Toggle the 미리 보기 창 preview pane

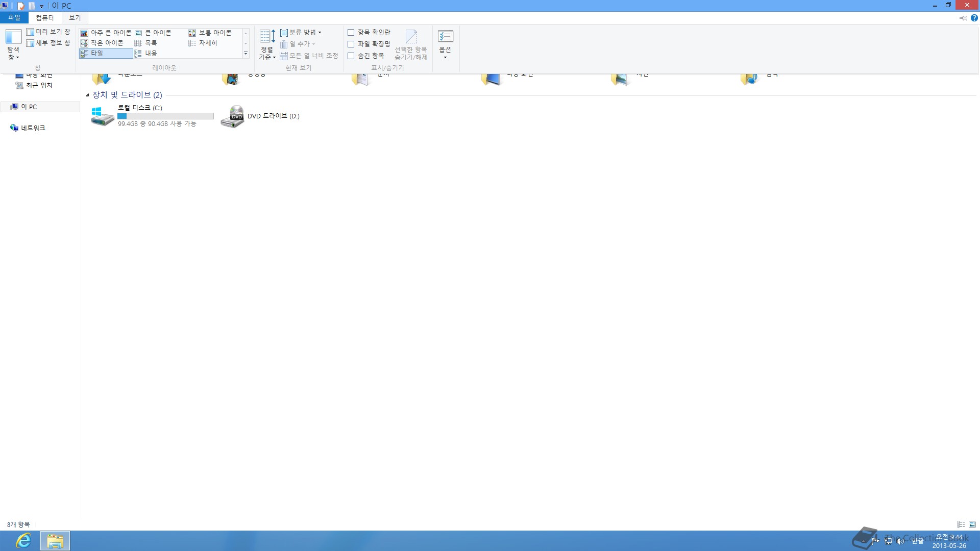(x=48, y=32)
